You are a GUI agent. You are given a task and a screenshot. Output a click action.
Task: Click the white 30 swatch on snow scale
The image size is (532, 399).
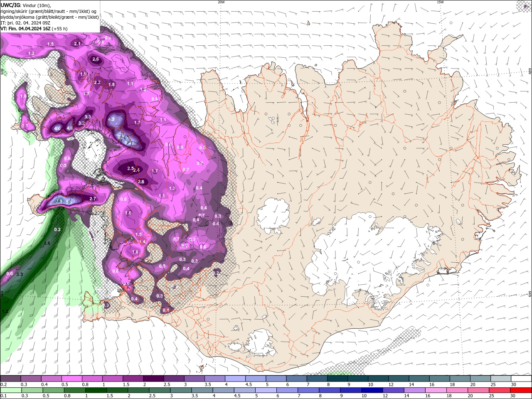click(x=521, y=378)
